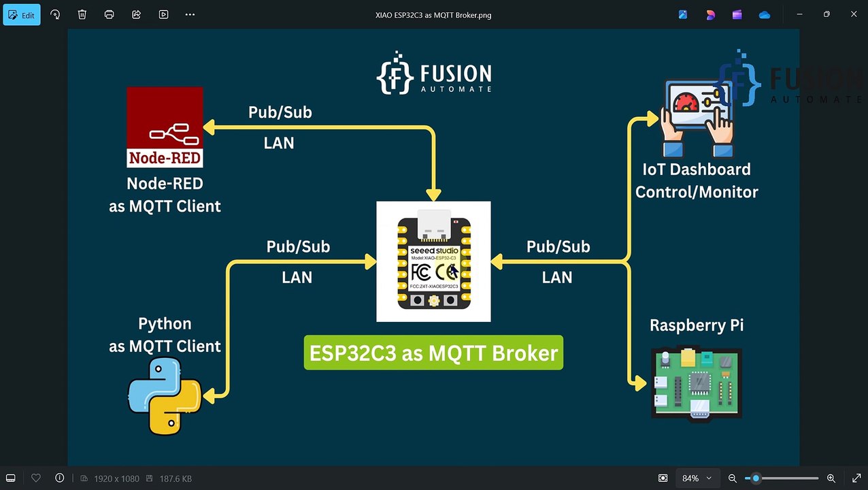Rotate the image with the rotate icon

(x=55, y=14)
